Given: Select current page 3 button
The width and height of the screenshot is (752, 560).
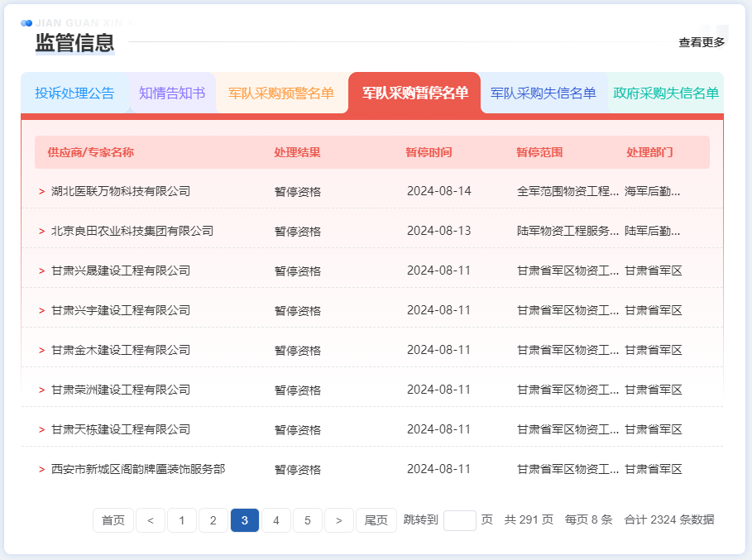Looking at the screenshot, I should (245, 520).
